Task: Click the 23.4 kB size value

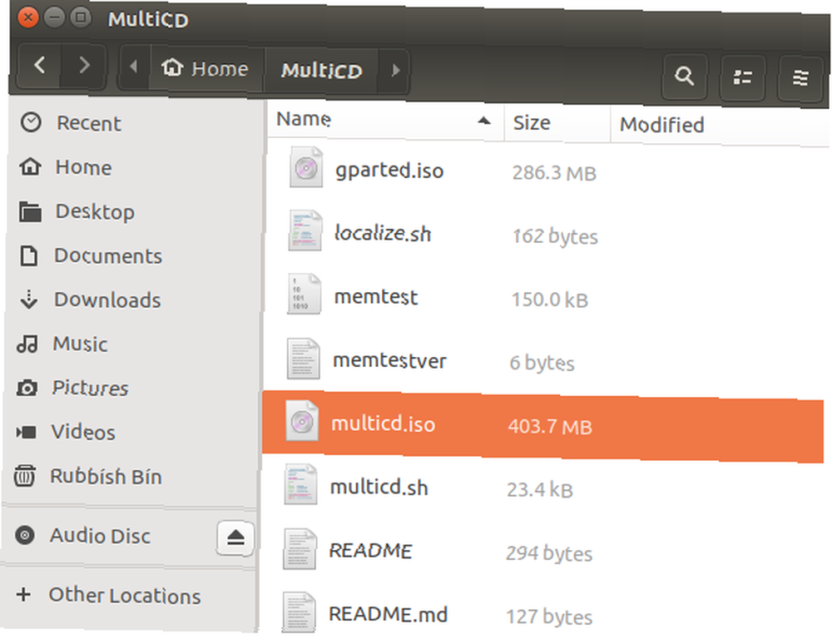Action: click(x=540, y=489)
